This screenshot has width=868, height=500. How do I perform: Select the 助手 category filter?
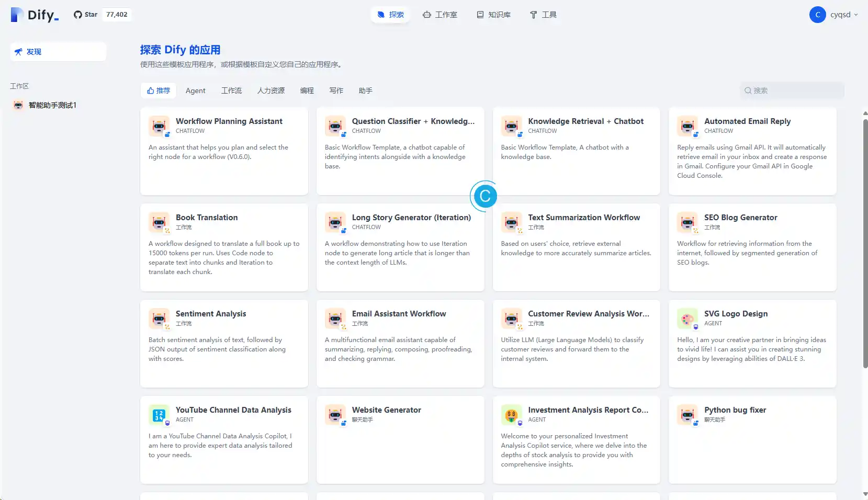tap(366, 90)
